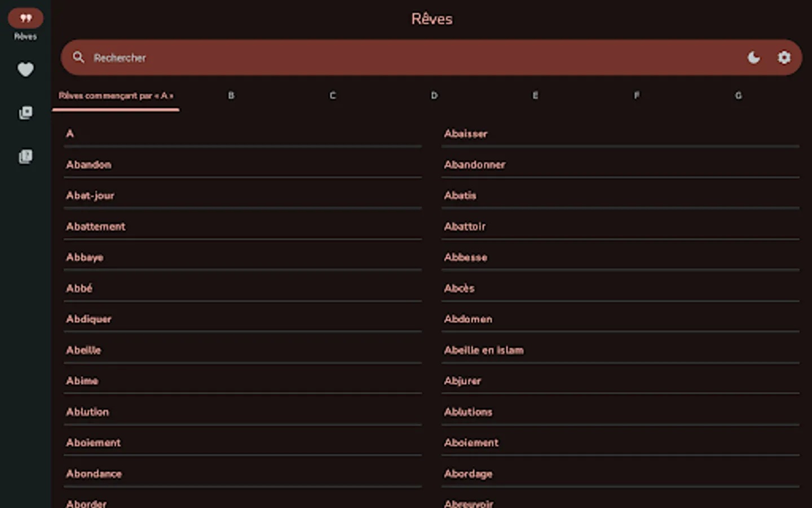Open the 'Aborder' entry
This screenshot has height=508, width=812.
tap(242, 501)
